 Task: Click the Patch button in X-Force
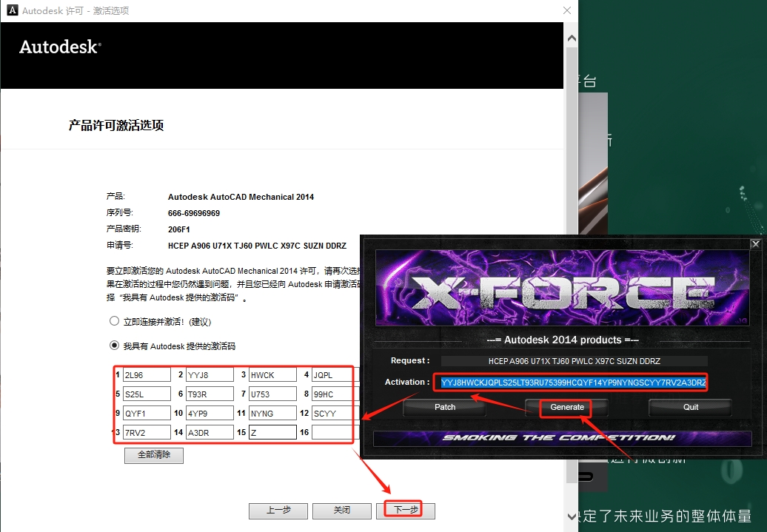pyautogui.click(x=445, y=407)
